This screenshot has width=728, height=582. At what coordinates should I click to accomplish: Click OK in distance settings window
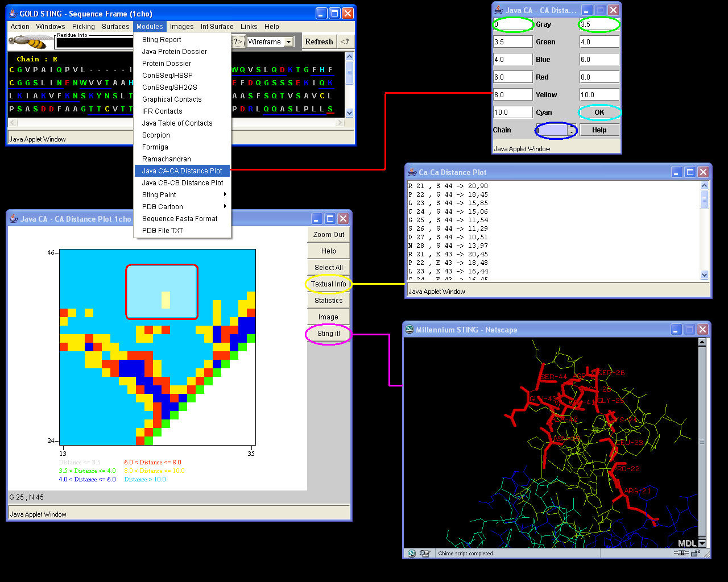(x=599, y=112)
